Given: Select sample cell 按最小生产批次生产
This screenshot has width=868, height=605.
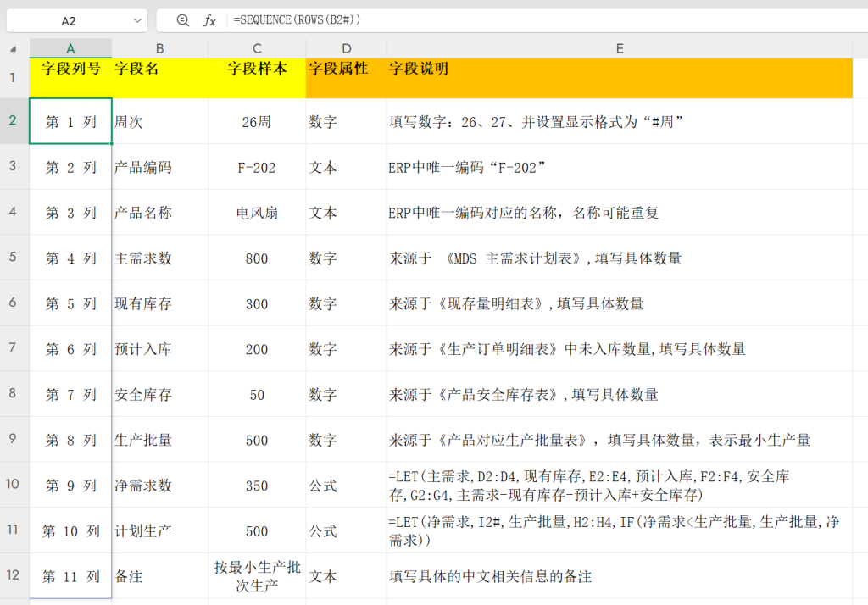Looking at the screenshot, I should pyautogui.click(x=257, y=576).
